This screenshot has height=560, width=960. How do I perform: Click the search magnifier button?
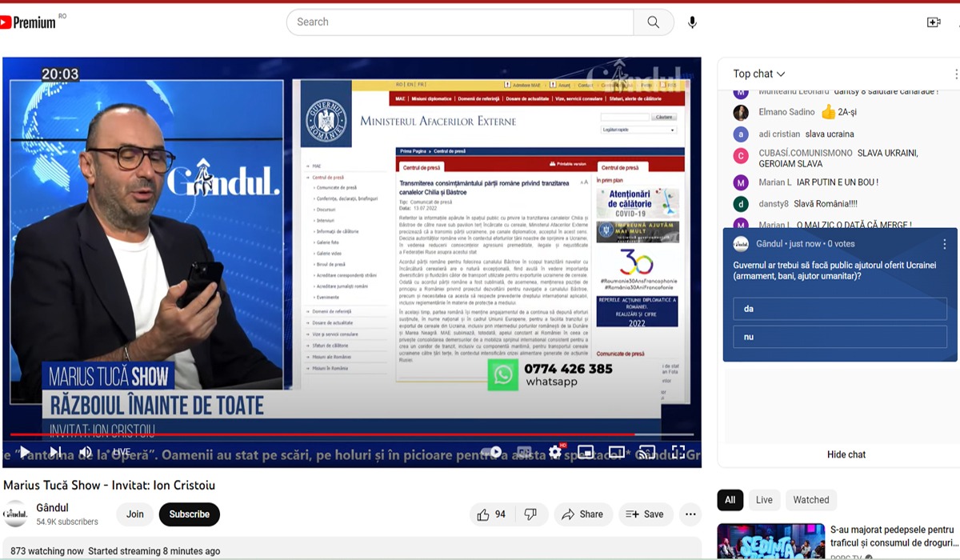(654, 22)
